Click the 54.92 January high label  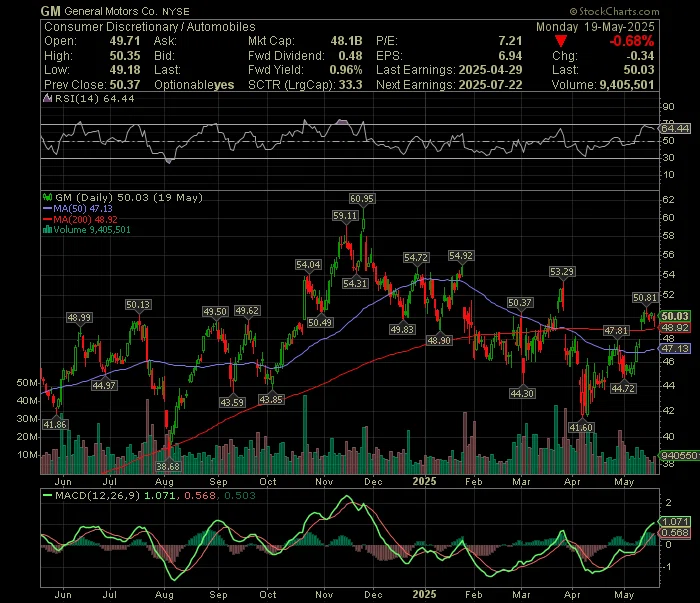[x=461, y=256]
